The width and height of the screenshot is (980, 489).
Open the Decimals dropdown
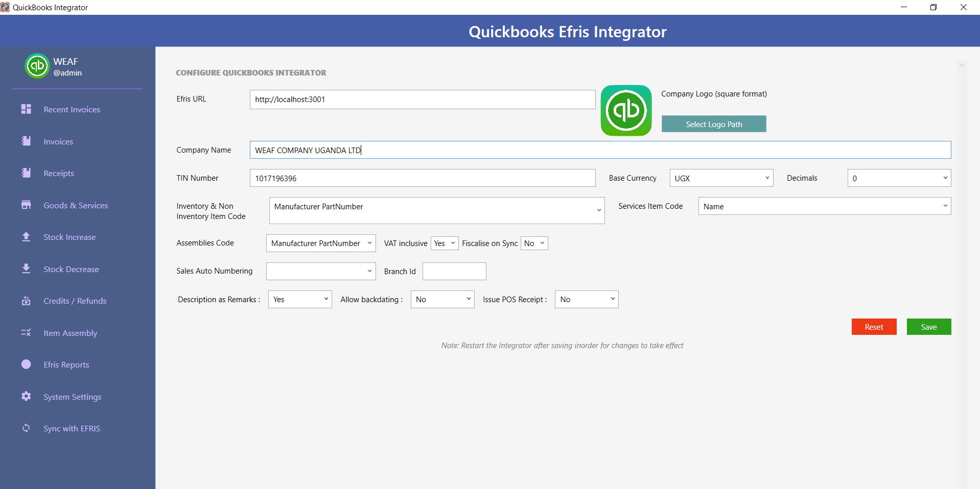click(899, 178)
